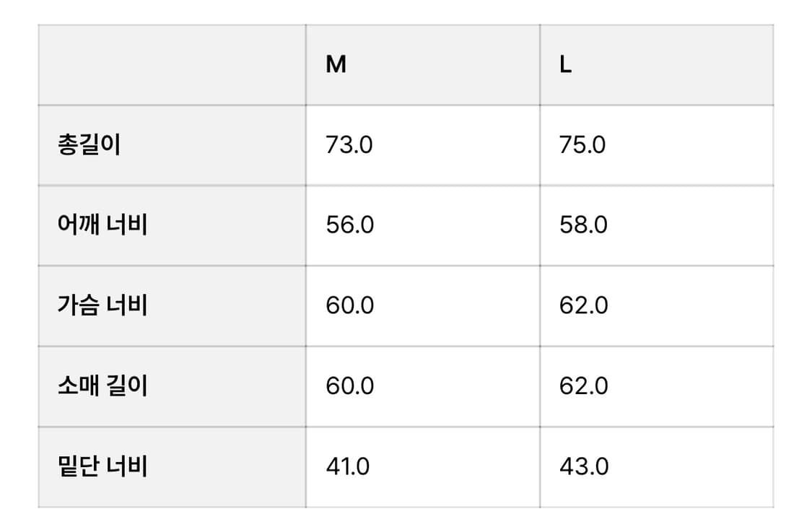The height and width of the screenshot is (527, 812).
Task: Click M value in 가슴 너비 row
Action: click(x=349, y=305)
